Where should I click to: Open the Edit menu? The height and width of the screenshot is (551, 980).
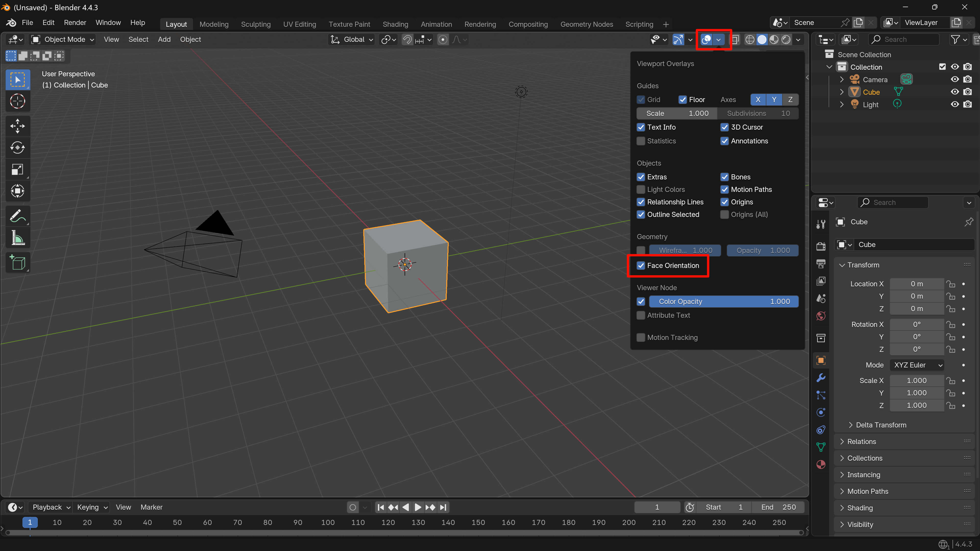48,23
